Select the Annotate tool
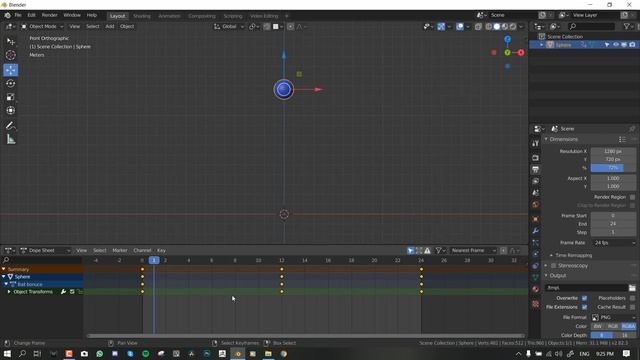Viewport: 640px width, 360px height. point(11,126)
